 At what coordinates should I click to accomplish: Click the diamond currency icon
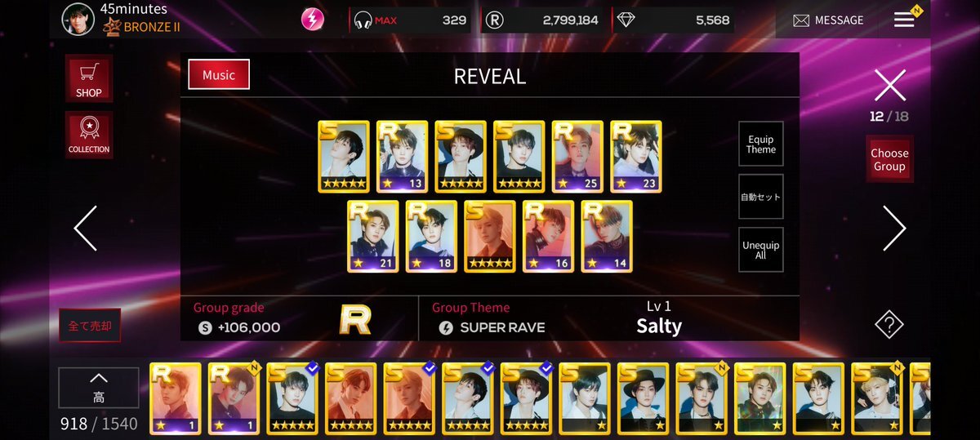tap(626, 20)
